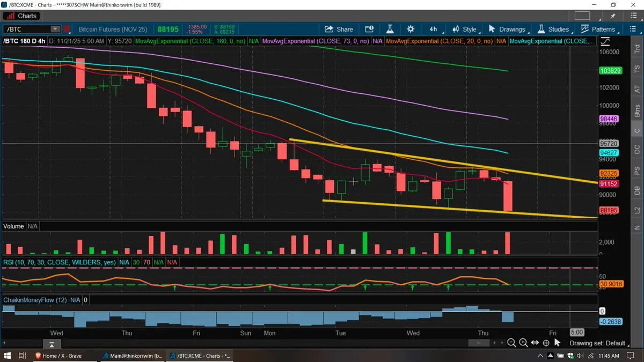Open the Patterns menu
644x362 pixels.
click(x=599, y=29)
